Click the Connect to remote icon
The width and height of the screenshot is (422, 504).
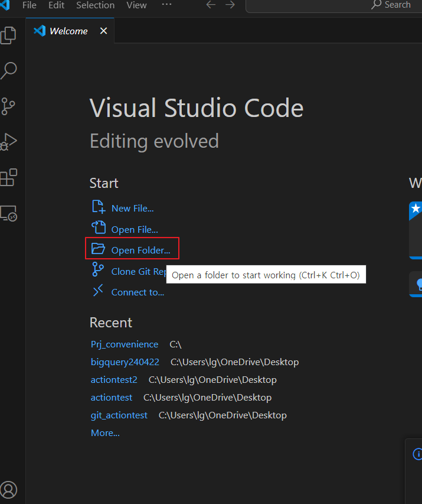[98, 290]
